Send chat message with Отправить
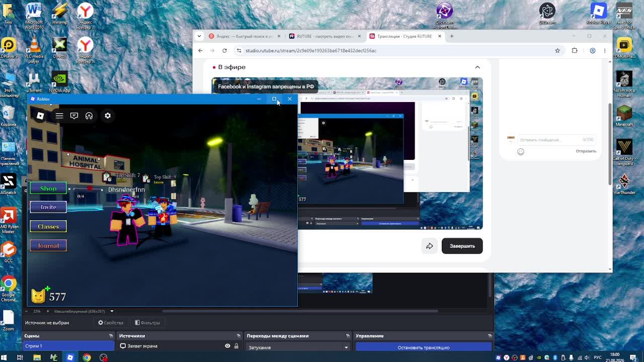 [x=586, y=151]
